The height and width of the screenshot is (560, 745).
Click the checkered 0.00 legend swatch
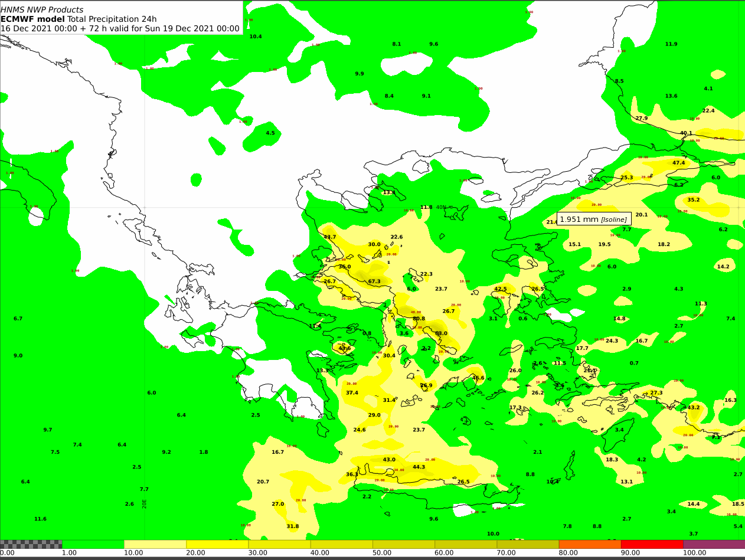[x=31, y=544]
